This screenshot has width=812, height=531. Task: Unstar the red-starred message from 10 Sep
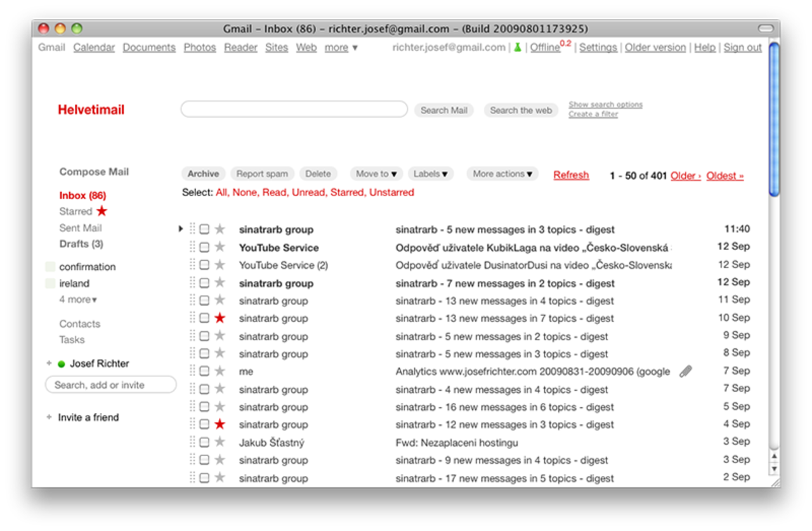tap(219, 318)
